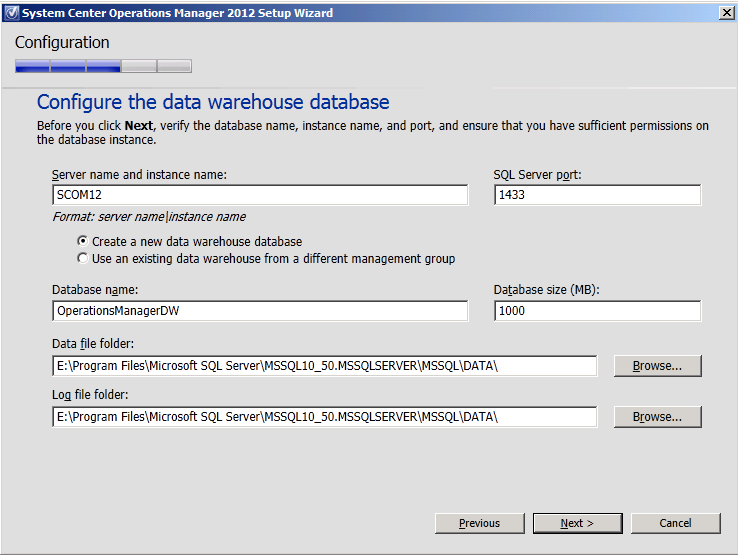The image size is (738, 555).
Task: Click the 'Database size (MB):' label
Action: click(546, 290)
